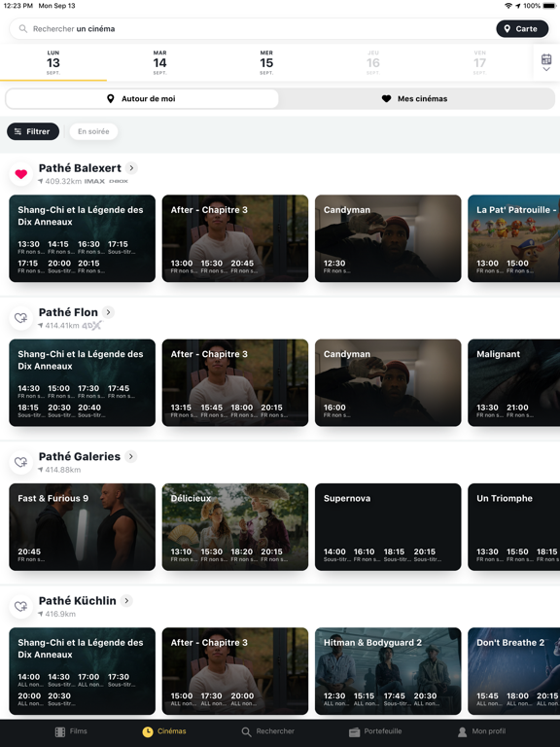This screenshot has width=560, height=747.
Task: Open Pathé Küchlin cinema name
Action: pos(77,601)
